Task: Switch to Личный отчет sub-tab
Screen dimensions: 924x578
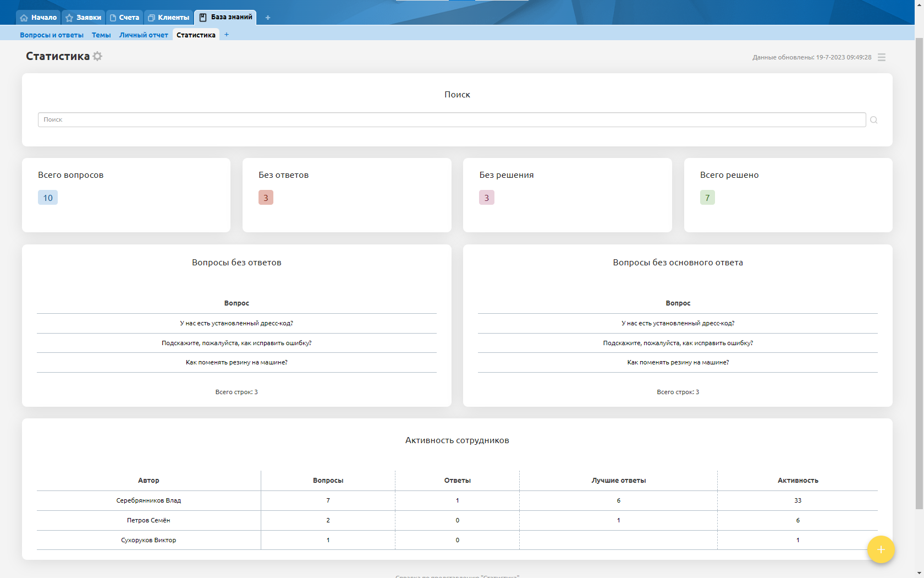Action: 144,35
